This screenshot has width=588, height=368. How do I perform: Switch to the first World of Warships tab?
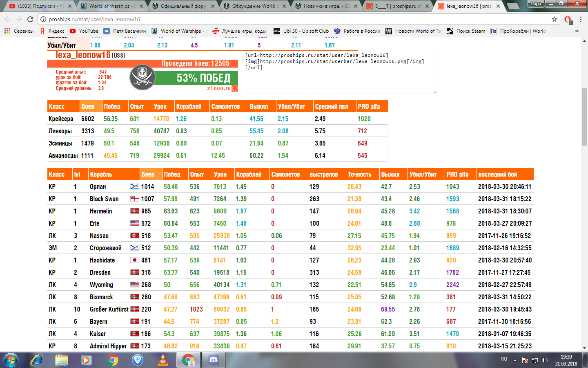(112, 6)
